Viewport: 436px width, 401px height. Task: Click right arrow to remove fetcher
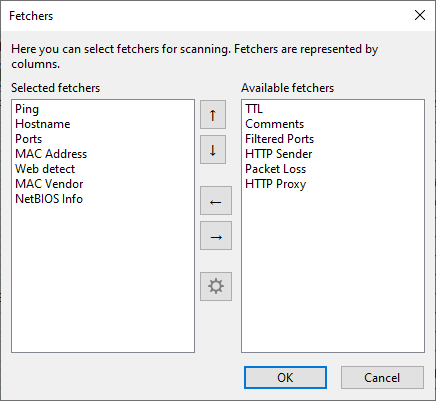click(x=216, y=236)
